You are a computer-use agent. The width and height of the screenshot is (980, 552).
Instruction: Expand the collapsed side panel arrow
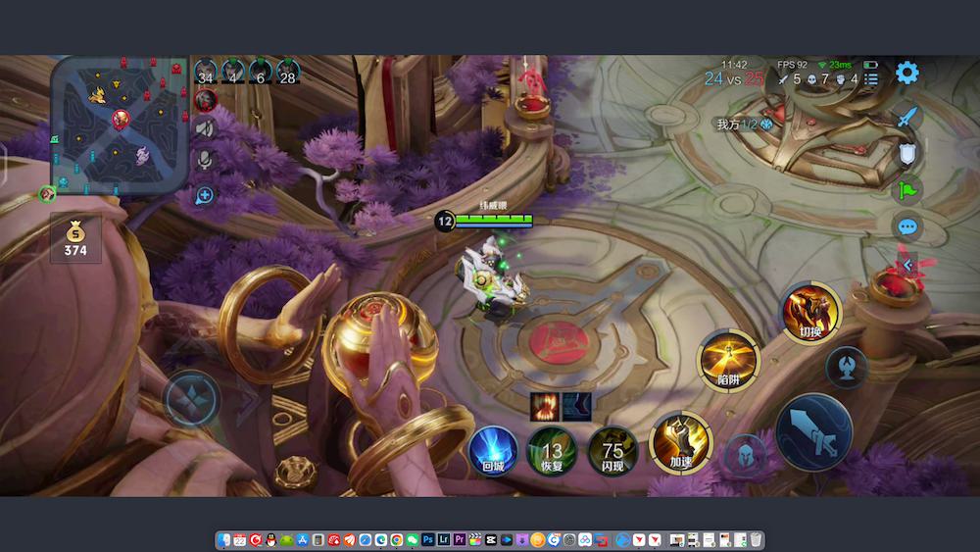(907, 265)
